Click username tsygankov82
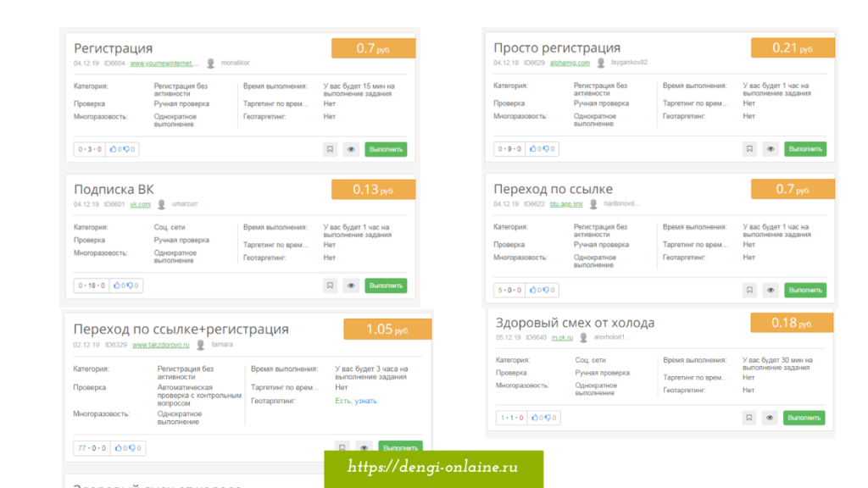 pos(629,63)
